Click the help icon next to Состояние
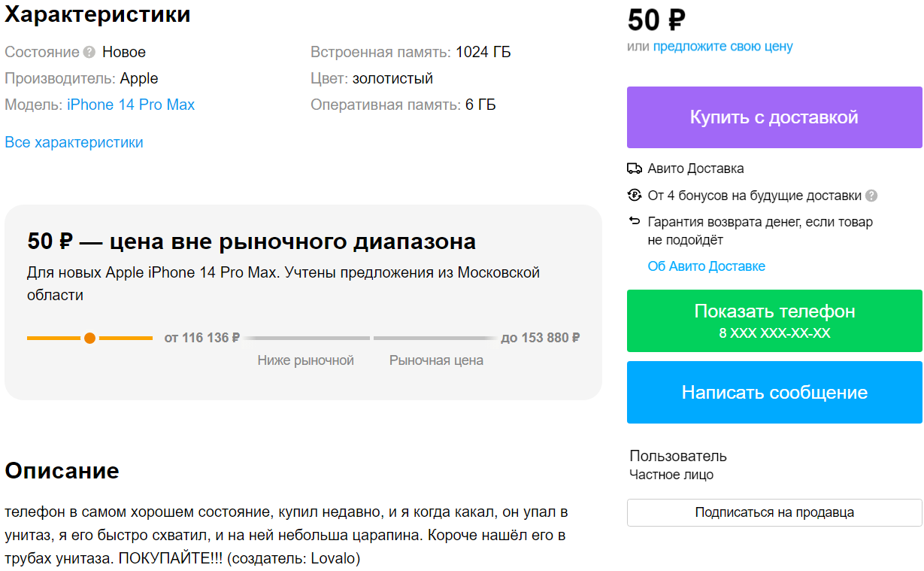 89,53
